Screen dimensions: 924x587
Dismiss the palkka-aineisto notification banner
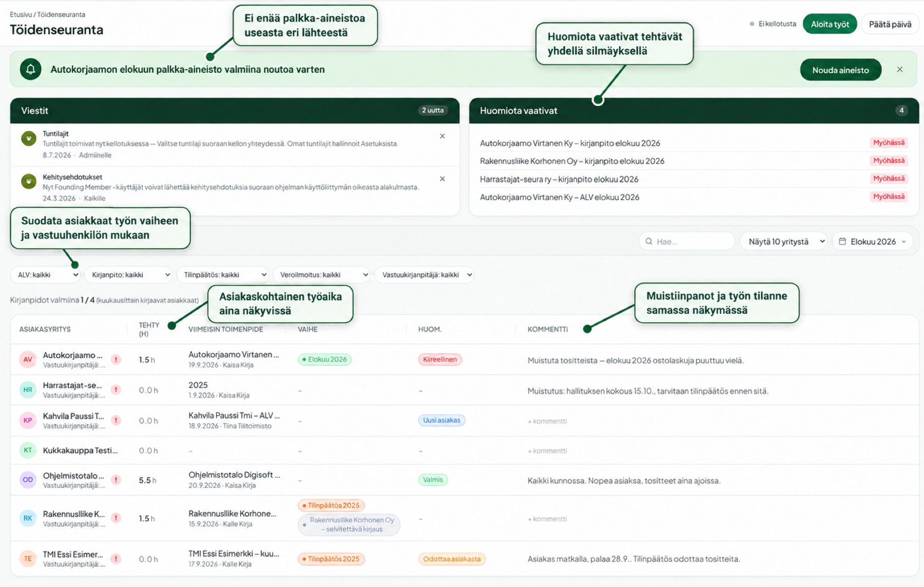[899, 69]
